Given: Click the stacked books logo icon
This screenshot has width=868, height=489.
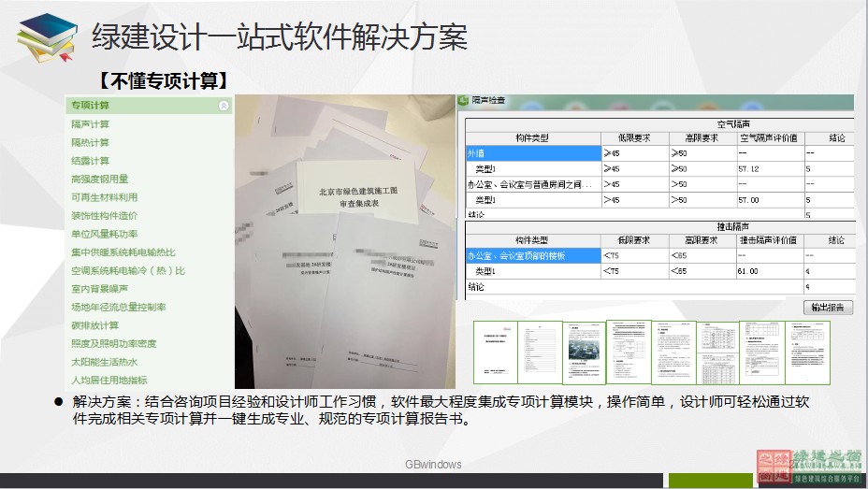Looking at the screenshot, I should (47, 37).
